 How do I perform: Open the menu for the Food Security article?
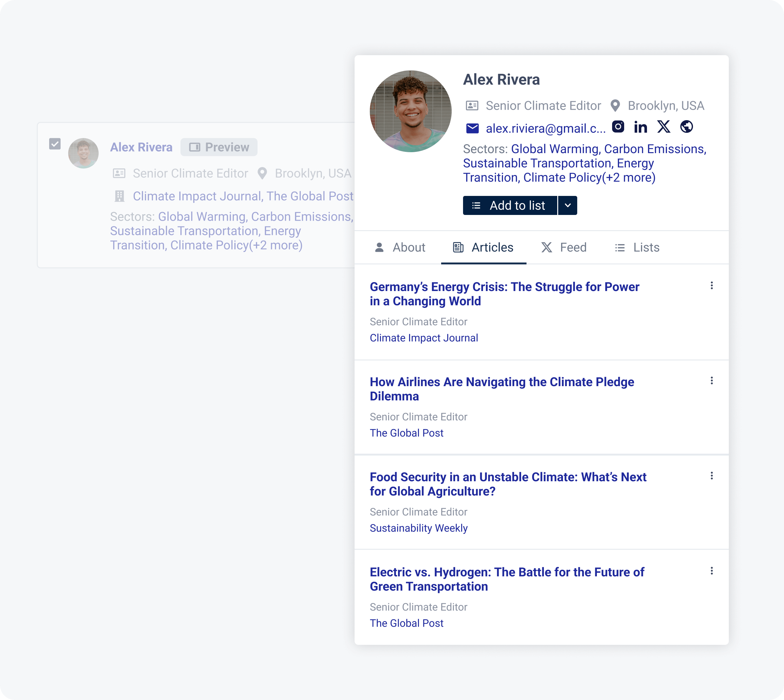point(712,476)
